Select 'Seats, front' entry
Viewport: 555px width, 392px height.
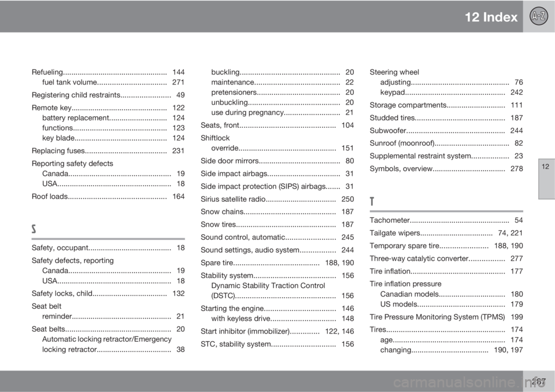click(277, 125)
